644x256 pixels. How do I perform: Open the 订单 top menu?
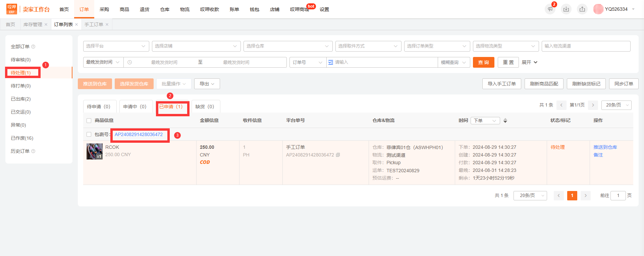(84, 9)
